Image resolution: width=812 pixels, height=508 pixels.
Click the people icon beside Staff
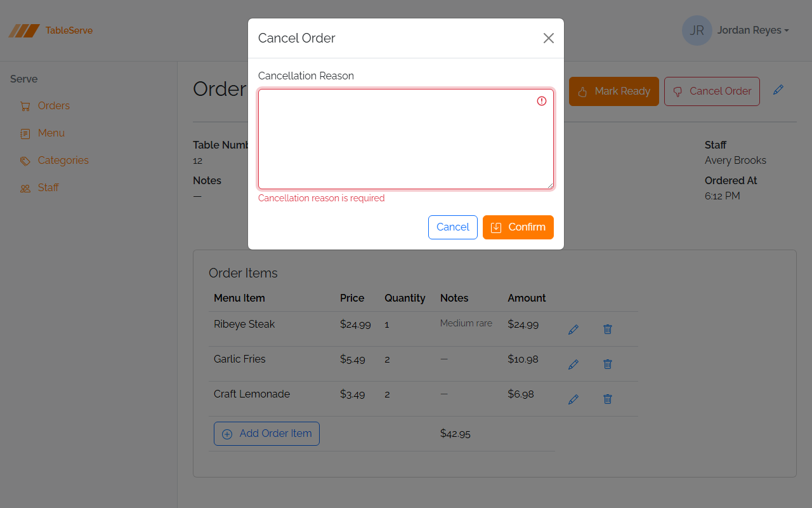coord(25,189)
